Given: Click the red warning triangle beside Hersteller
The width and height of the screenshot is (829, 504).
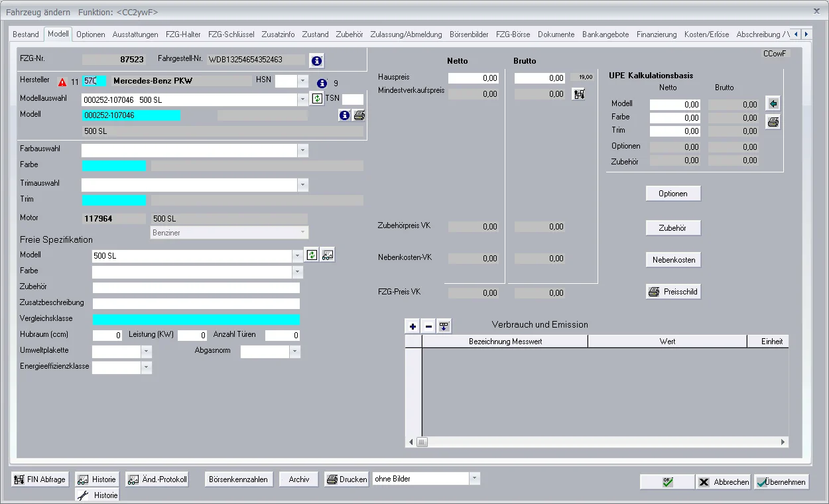Looking at the screenshot, I should (62, 82).
